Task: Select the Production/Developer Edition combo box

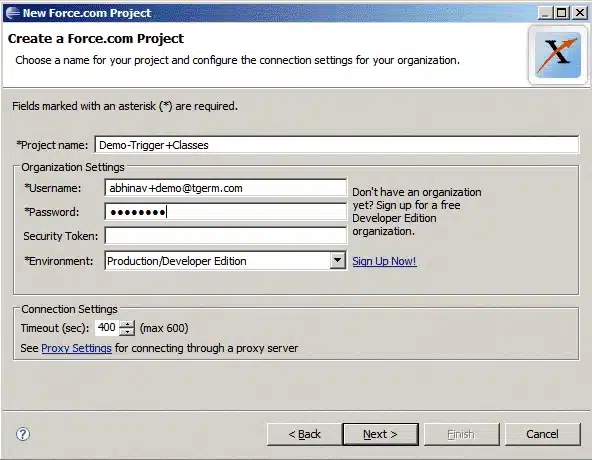Action: [225, 261]
